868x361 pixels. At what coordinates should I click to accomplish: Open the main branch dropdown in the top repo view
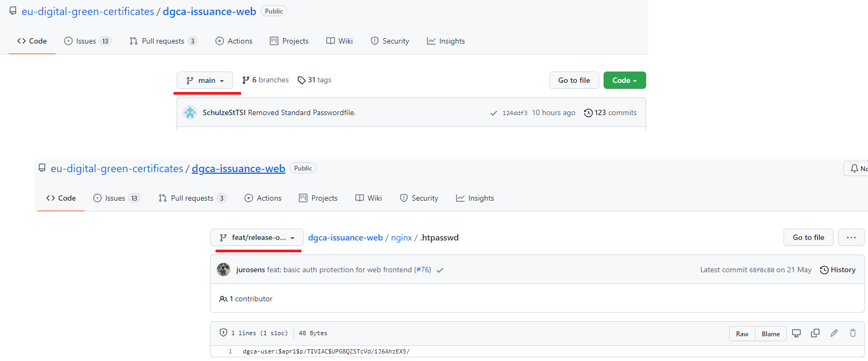(x=205, y=80)
